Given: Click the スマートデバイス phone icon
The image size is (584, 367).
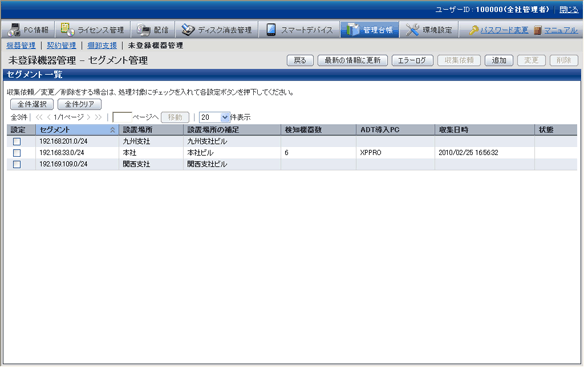Looking at the screenshot, I should click(x=271, y=30).
